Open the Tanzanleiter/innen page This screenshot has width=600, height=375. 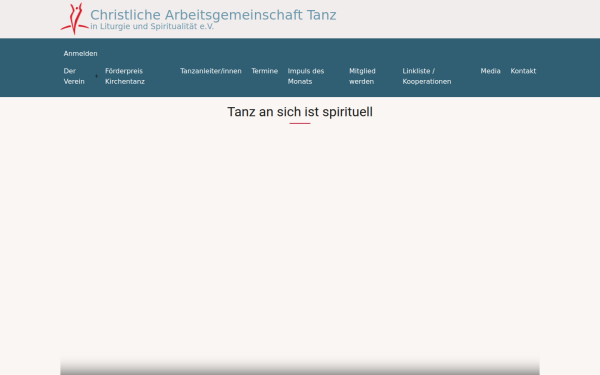click(x=211, y=71)
